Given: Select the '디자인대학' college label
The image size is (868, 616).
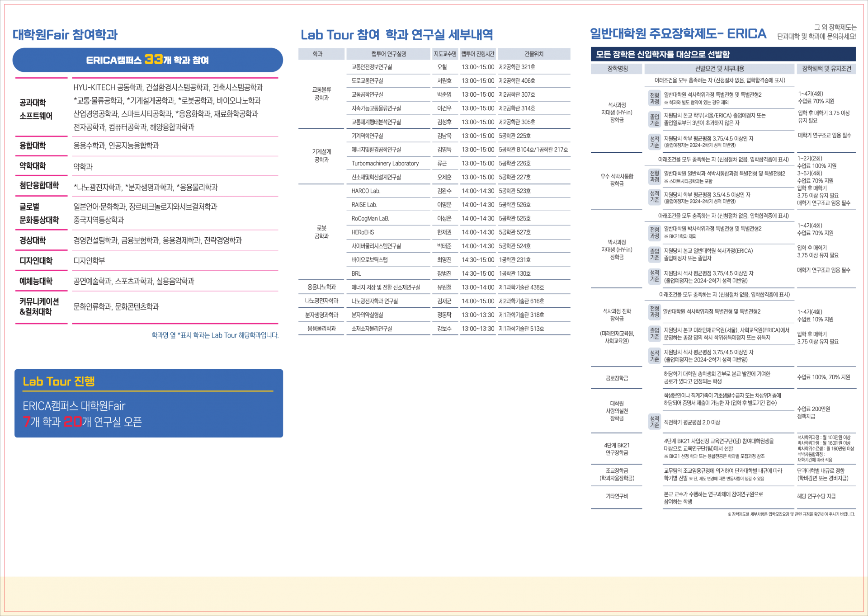Looking at the screenshot, I should pyautogui.click(x=36, y=261).
